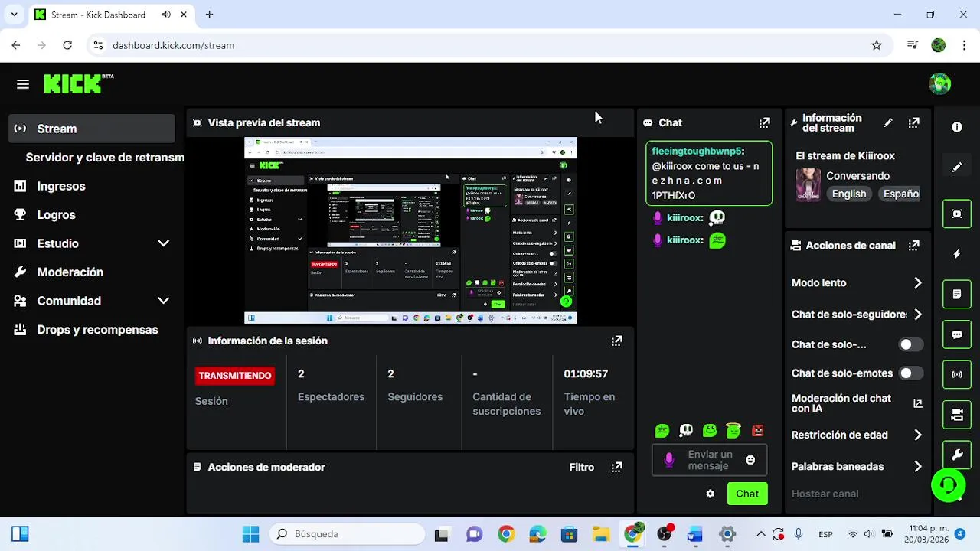Click the purple microphone badge in message box
The width and height of the screenshot is (980, 551).
pos(669,459)
